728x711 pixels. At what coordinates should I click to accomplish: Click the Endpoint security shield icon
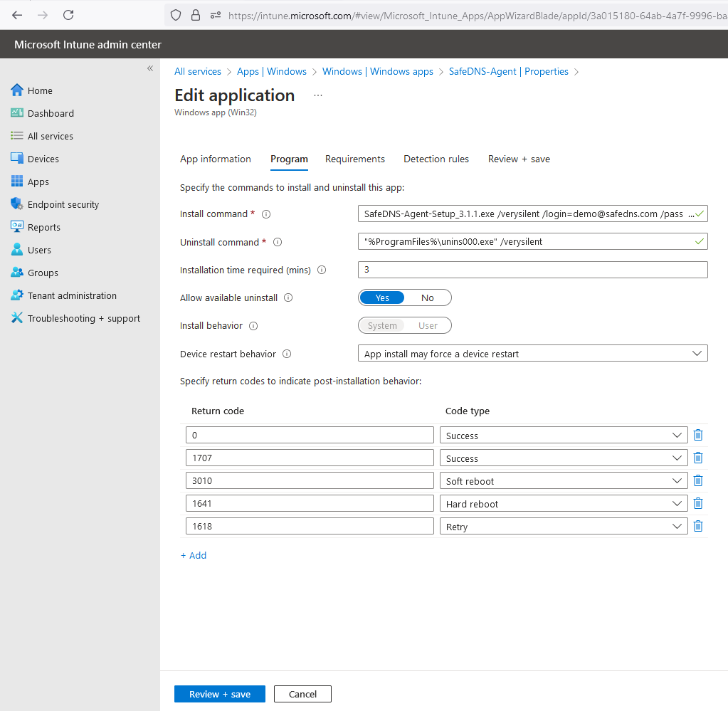tap(16, 204)
